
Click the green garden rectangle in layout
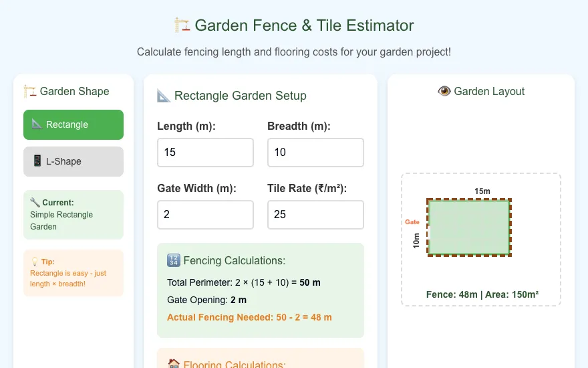coord(469,227)
